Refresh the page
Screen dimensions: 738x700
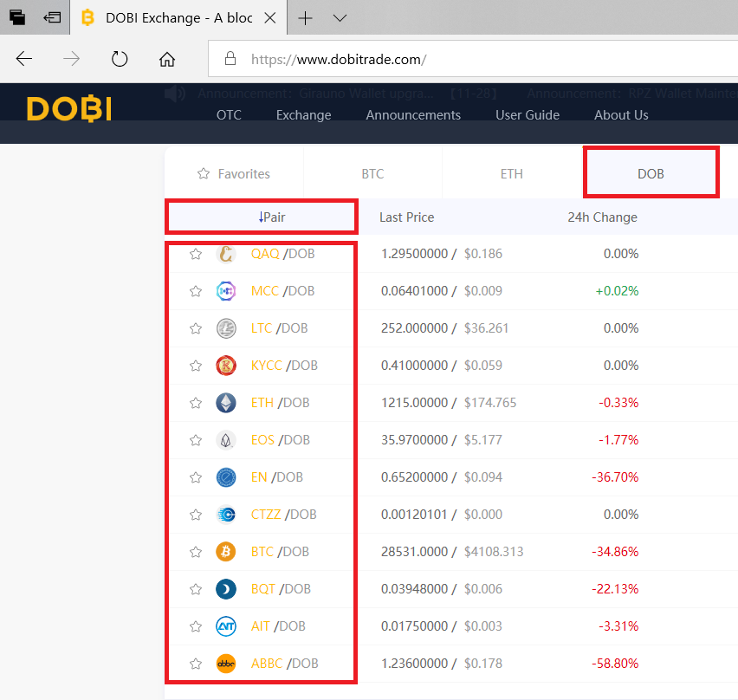[120, 59]
